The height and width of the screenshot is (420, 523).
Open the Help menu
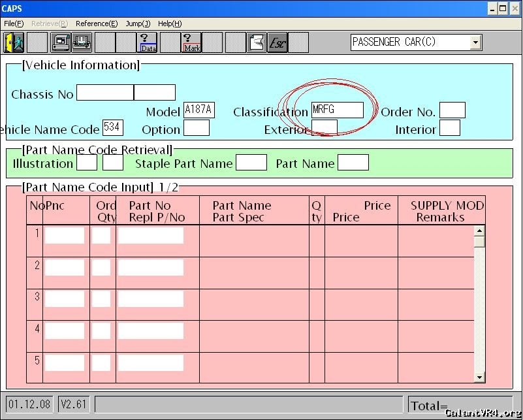click(170, 24)
